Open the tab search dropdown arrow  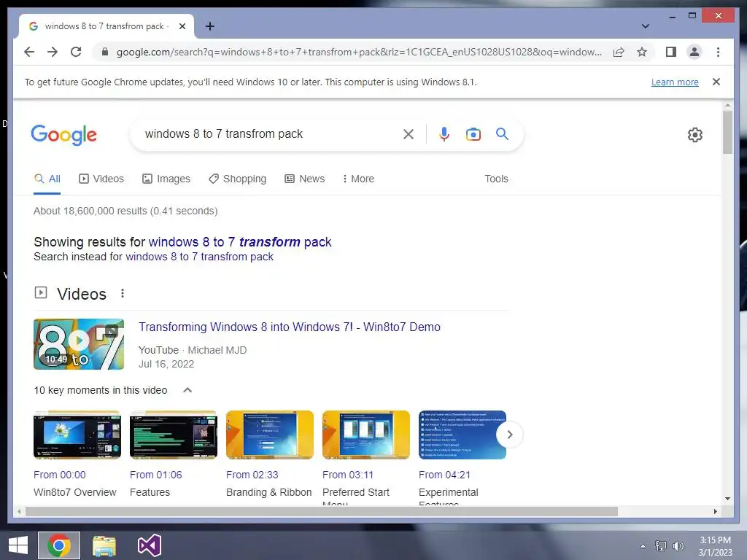645,26
